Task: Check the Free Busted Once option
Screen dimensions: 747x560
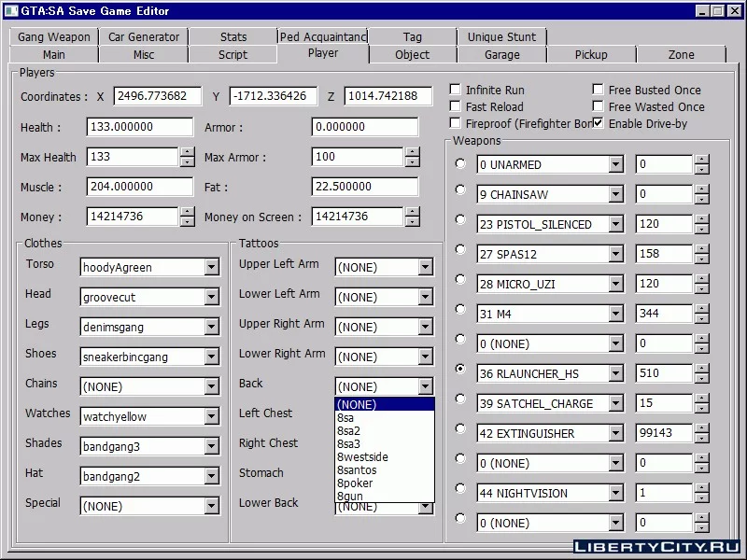Action: 598,90
